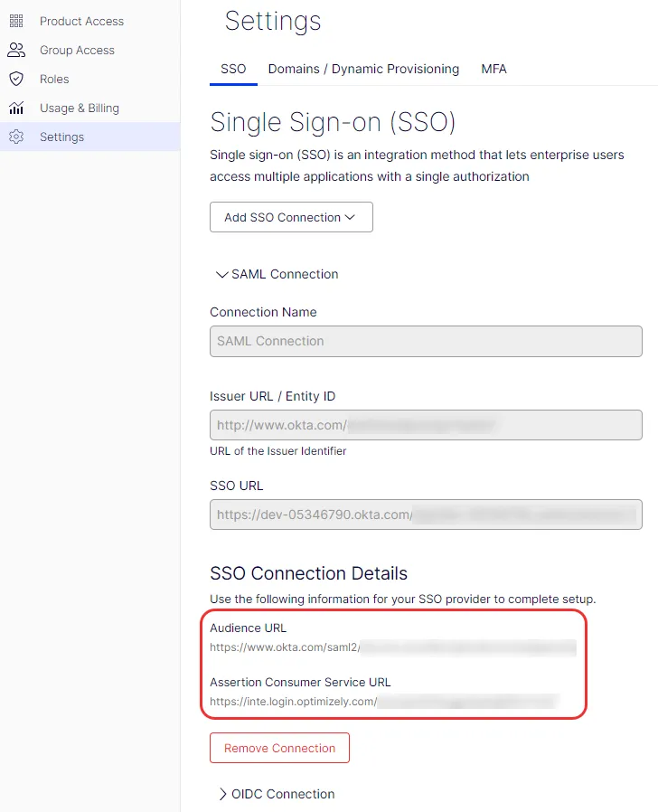Click the Issuer URL / Entity ID field
Screen dimensions: 658x812
point(426,425)
